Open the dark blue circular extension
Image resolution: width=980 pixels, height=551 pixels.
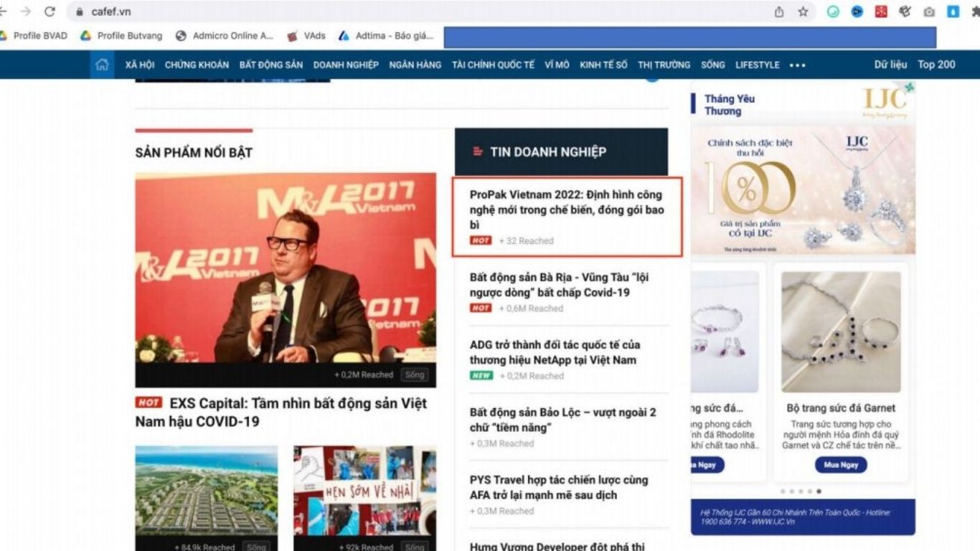pos(857,11)
